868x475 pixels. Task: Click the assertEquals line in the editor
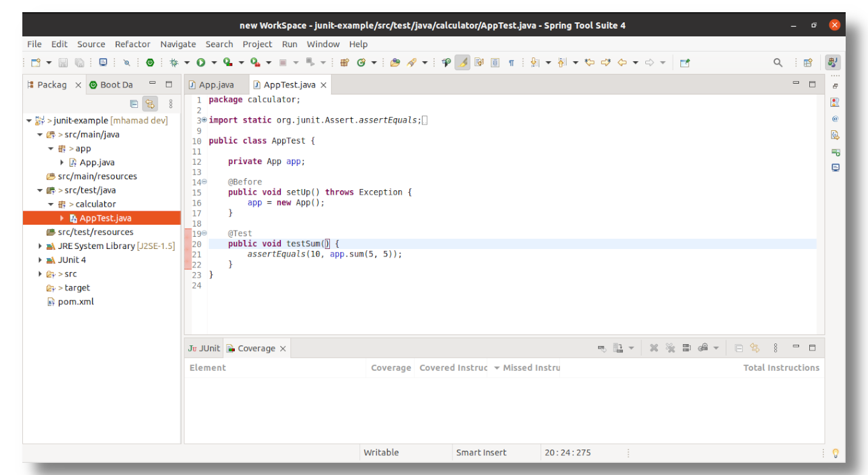[x=325, y=254]
